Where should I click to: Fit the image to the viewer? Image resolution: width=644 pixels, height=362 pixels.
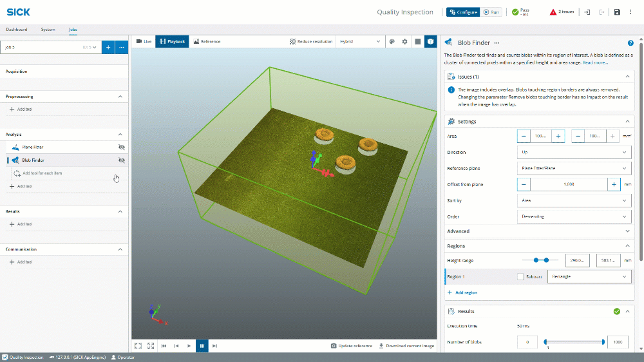click(x=137, y=346)
